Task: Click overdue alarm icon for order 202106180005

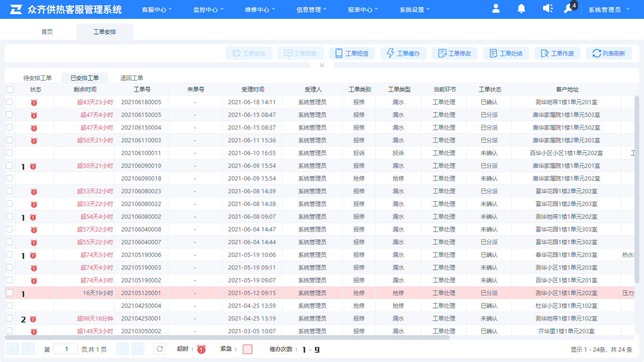Action: point(34,102)
